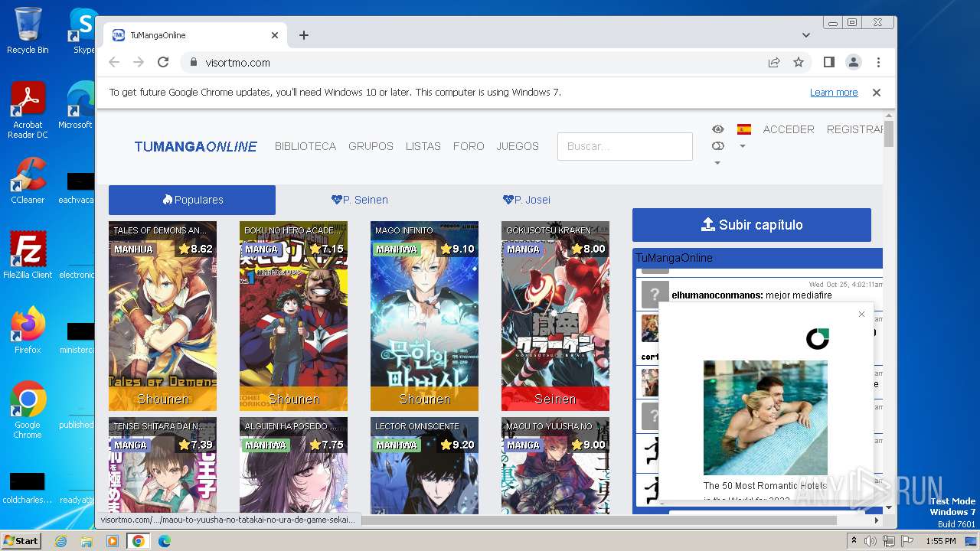Open JUEGOS menu
Screen dimensions: 980x551
[518, 146]
